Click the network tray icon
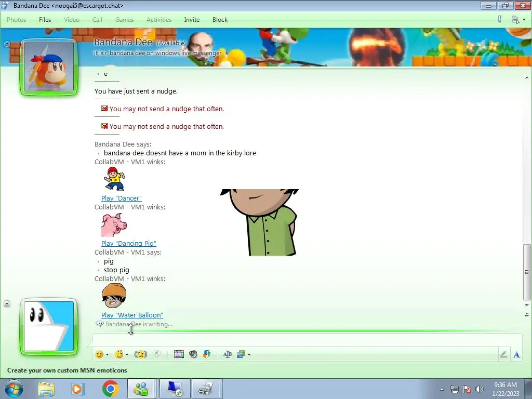 (x=454, y=389)
